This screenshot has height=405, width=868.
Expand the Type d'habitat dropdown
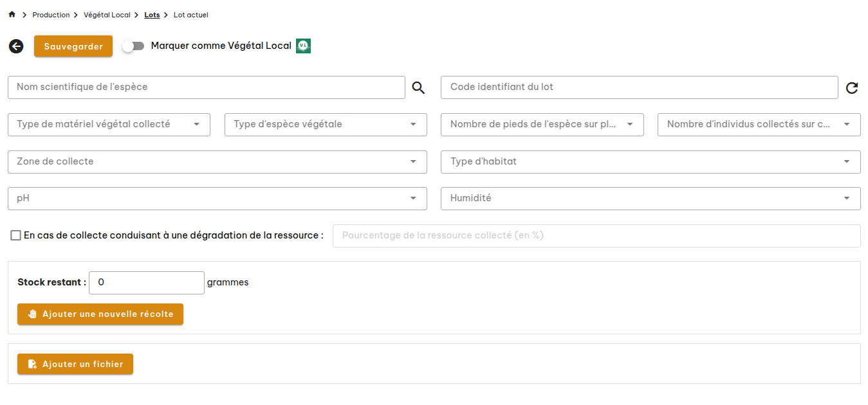[650, 162]
